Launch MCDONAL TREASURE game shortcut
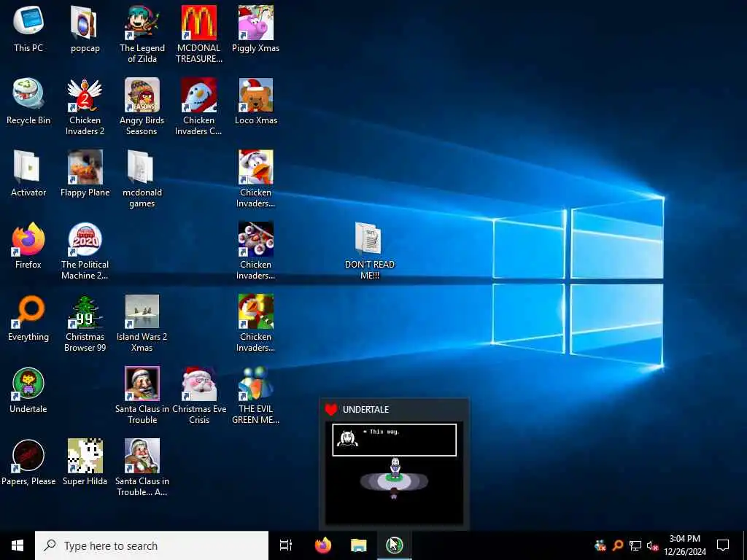Image resolution: width=747 pixels, height=560 pixels. pyautogui.click(x=198, y=35)
